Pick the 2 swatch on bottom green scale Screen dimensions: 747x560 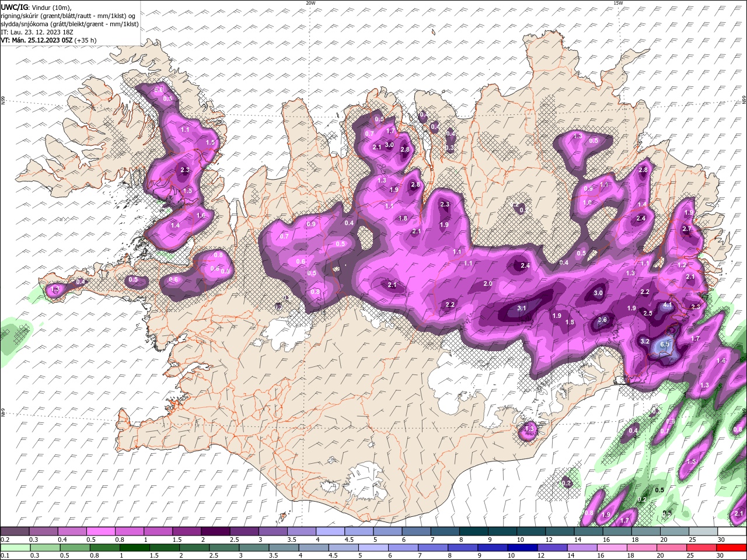pos(194,548)
